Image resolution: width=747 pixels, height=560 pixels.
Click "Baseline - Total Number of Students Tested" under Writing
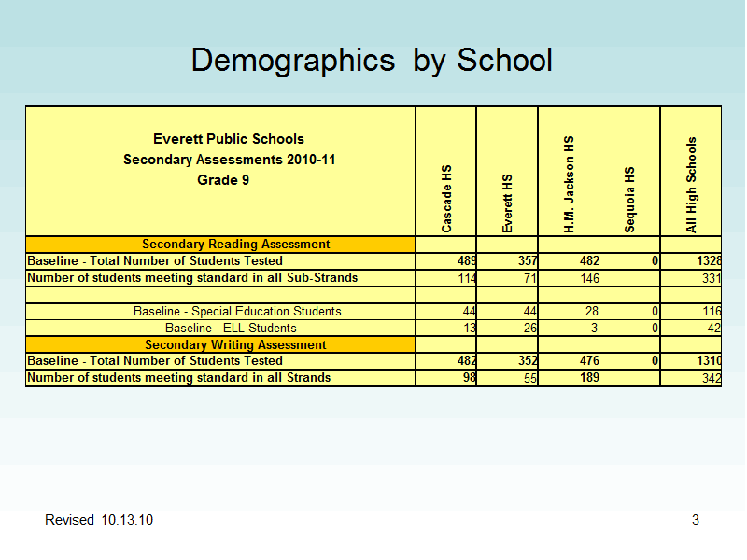coord(155,361)
